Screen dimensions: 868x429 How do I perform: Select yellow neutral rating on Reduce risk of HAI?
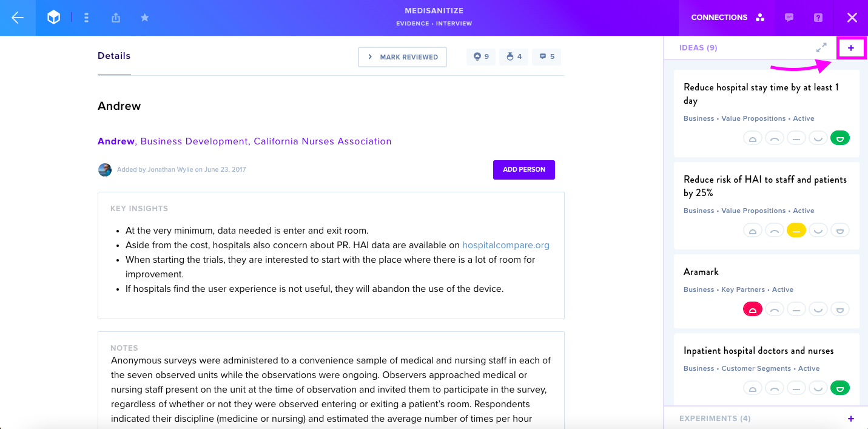pyautogui.click(x=796, y=230)
